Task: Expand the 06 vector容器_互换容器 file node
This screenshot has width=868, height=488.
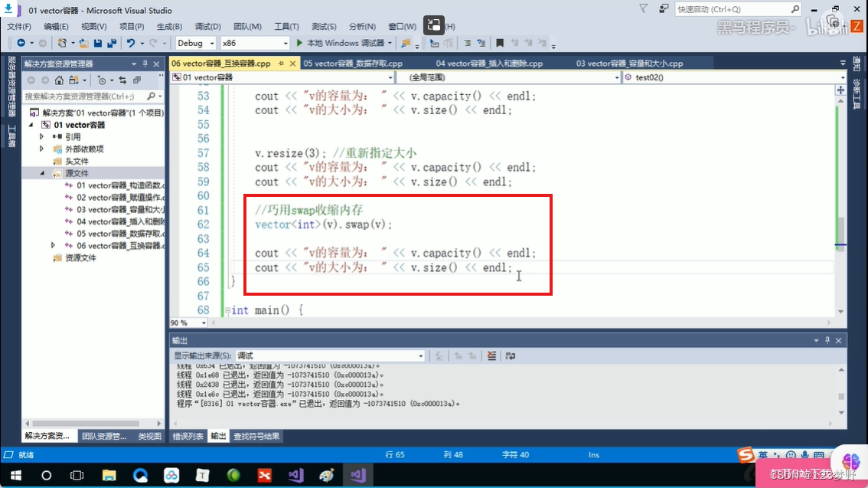Action: (53, 245)
